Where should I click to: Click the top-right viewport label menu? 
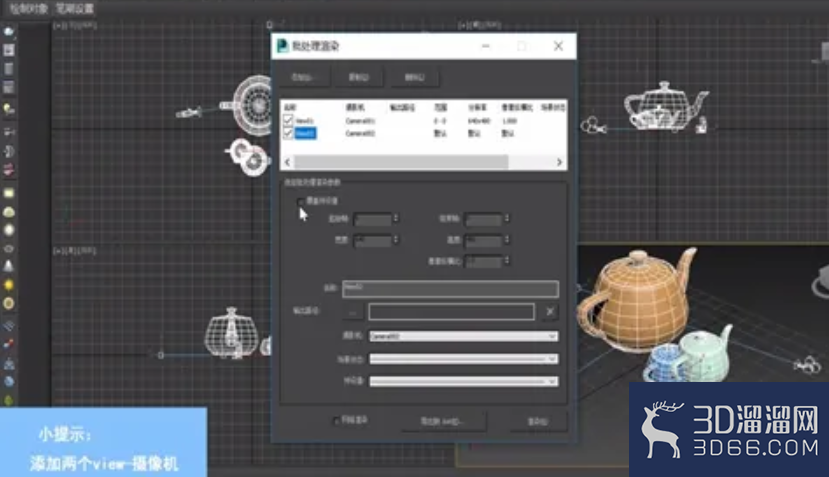480,25
